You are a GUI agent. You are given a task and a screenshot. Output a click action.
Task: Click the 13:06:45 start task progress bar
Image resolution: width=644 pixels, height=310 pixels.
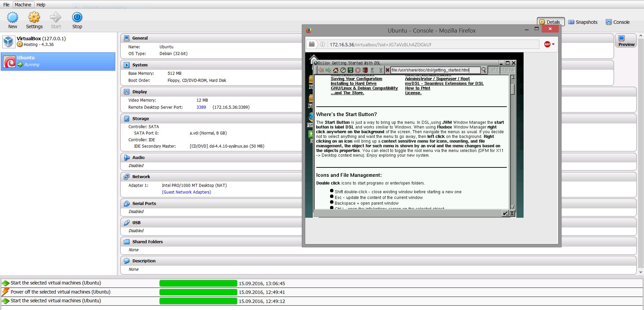point(198,283)
